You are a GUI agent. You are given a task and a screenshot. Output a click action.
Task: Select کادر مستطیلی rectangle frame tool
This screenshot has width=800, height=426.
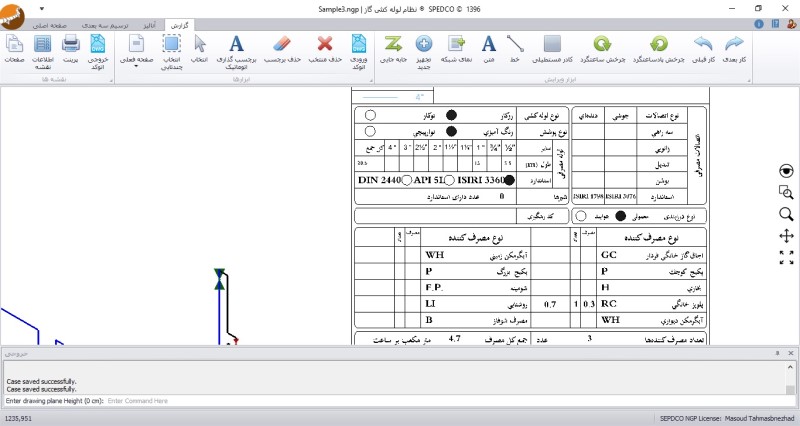pos(552,49)
